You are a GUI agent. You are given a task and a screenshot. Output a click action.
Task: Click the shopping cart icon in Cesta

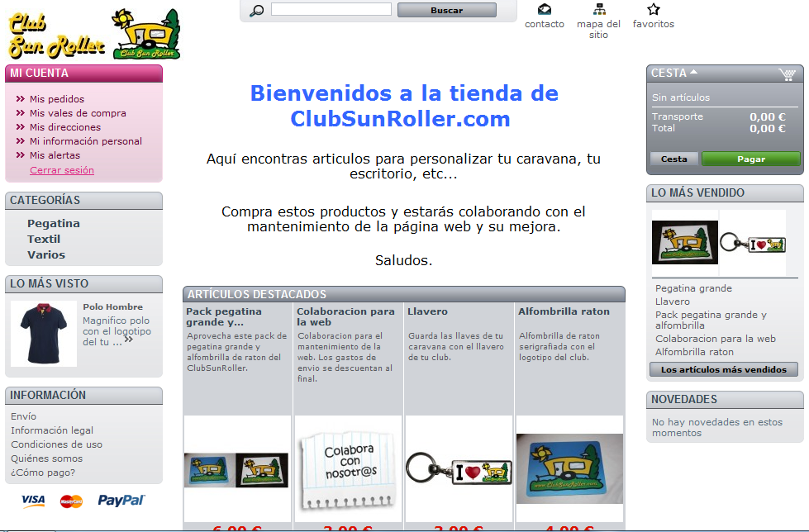pos(787,74)
